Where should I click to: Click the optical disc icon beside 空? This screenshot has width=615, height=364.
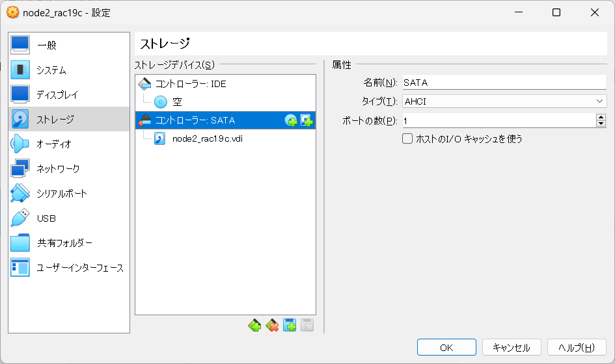(160, 102)
